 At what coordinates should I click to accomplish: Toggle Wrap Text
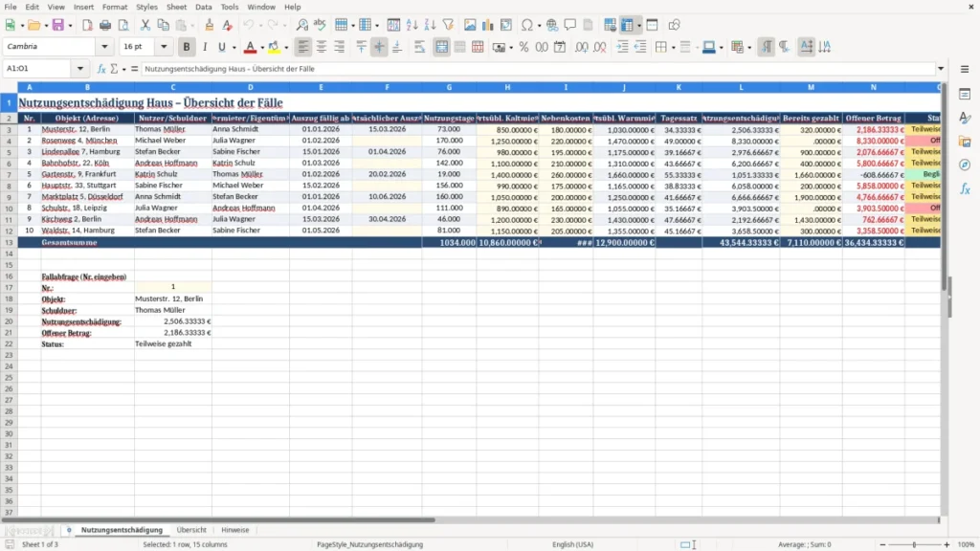tap(420, 47)
